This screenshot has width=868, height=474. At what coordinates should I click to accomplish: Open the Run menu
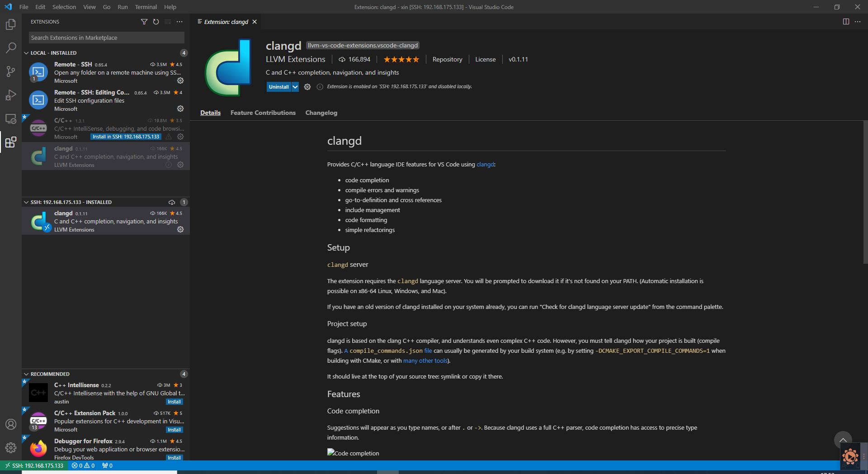(123, 7)
